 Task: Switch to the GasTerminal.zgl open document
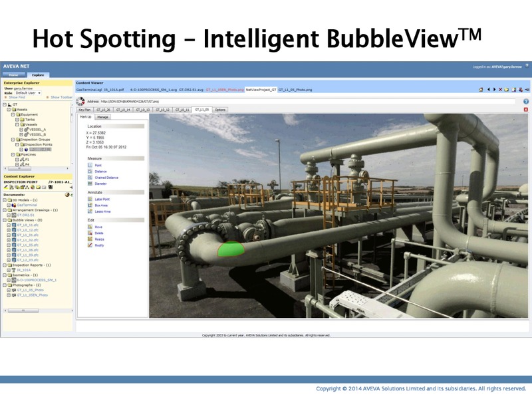(89, 90)
